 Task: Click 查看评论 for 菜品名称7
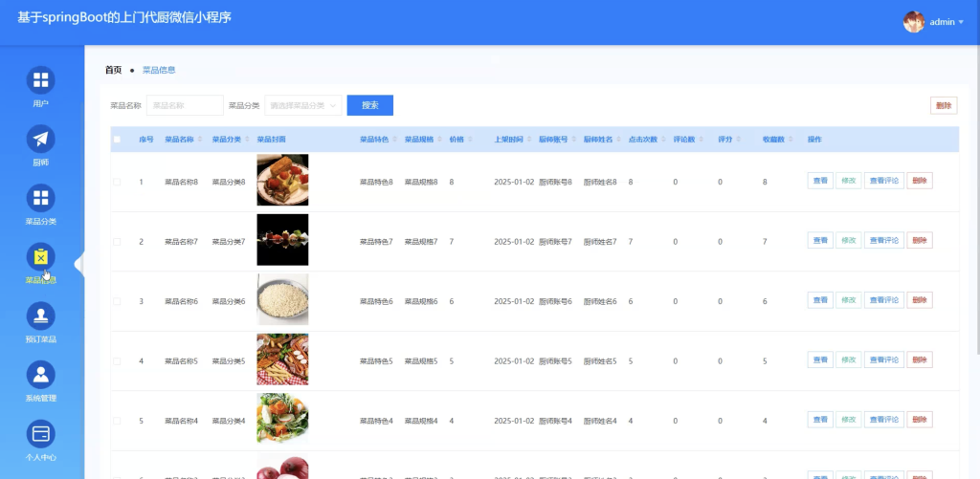883,240
